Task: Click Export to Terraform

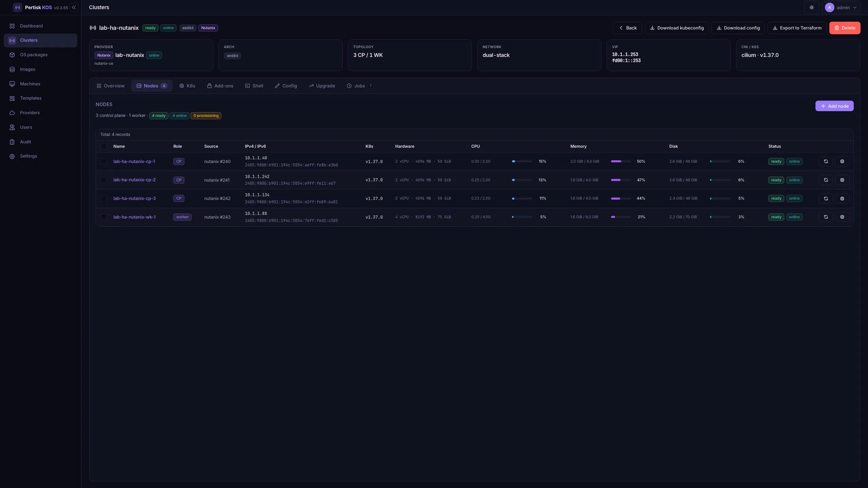Action: (x=797, y=28)
